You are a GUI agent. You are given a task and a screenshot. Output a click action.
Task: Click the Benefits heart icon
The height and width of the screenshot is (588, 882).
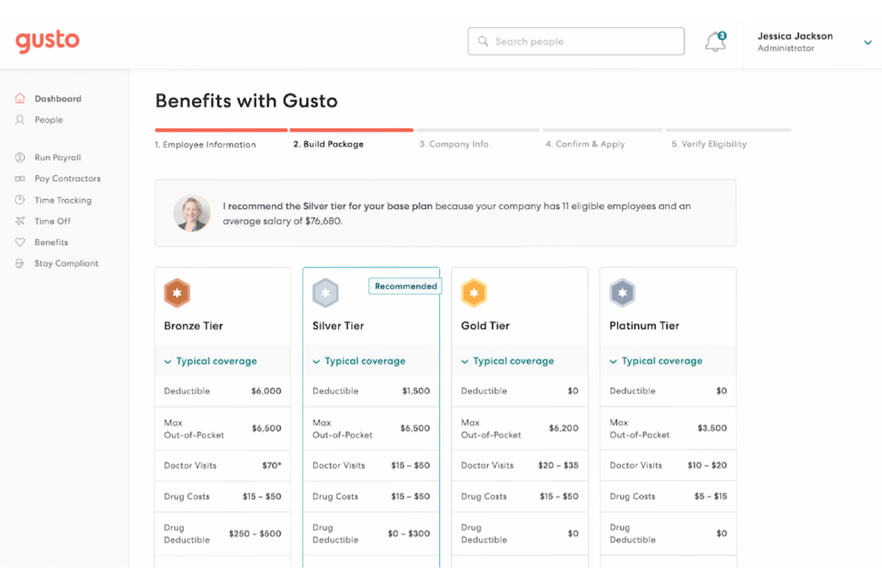point(20,242)
